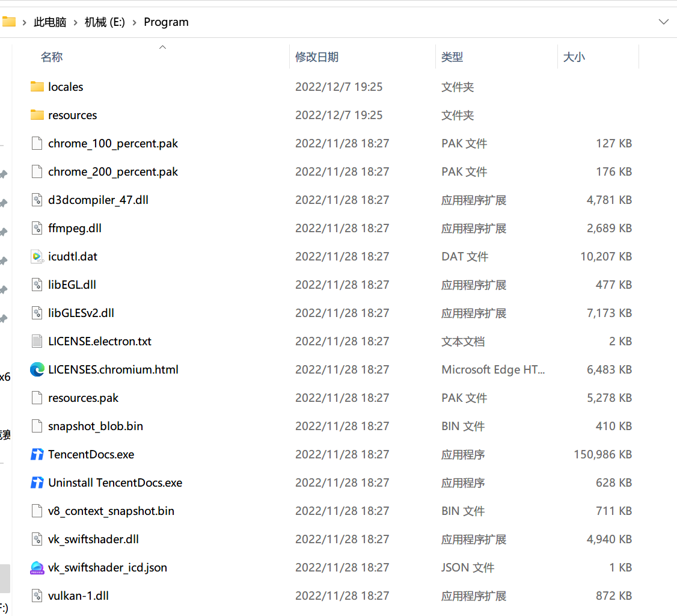Sort files by 名称 column header

click(x=52, y=57)
